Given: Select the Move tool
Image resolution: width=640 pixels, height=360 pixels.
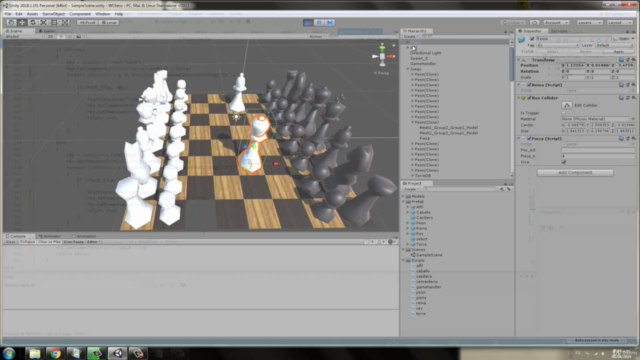Looking at the screenshot, I should pos(22,22).
